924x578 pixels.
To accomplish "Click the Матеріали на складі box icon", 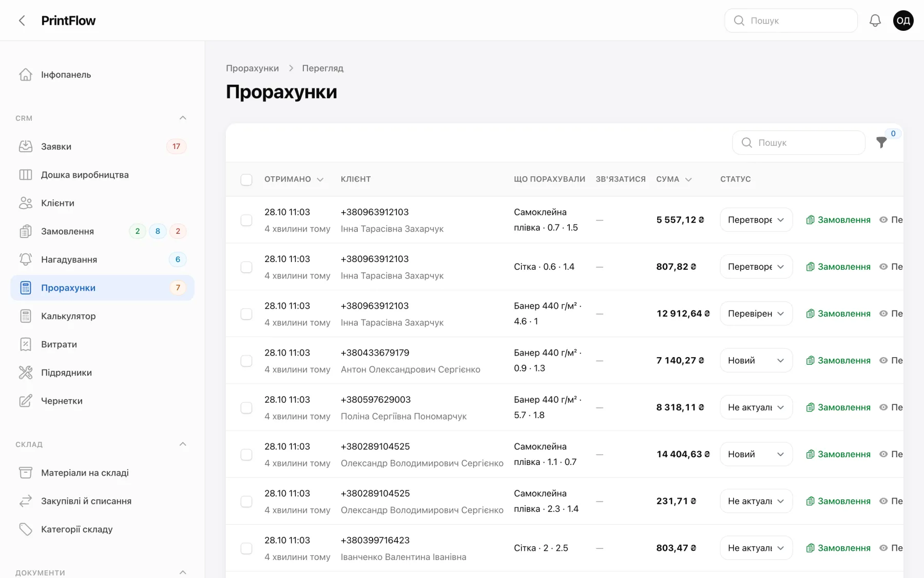I will [26, 473].
